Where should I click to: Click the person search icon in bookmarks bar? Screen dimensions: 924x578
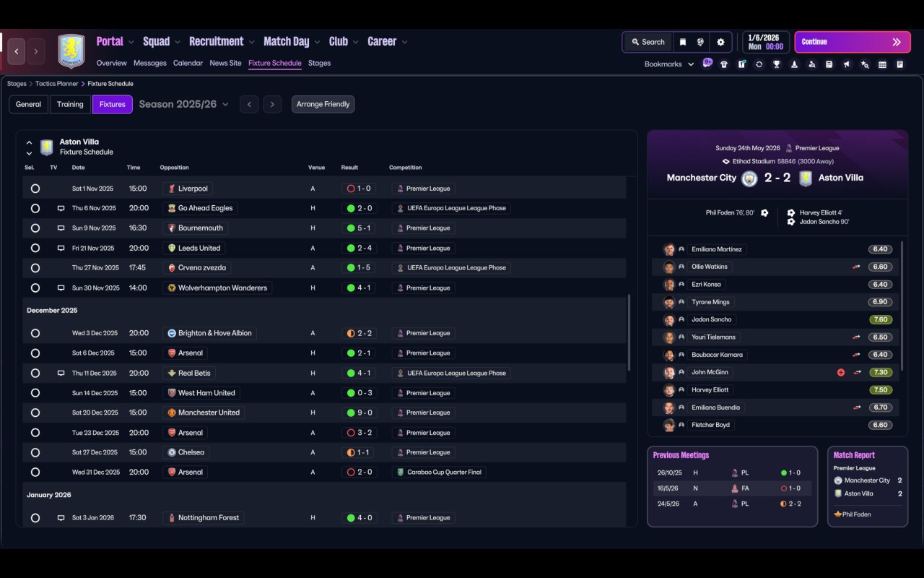811,64
